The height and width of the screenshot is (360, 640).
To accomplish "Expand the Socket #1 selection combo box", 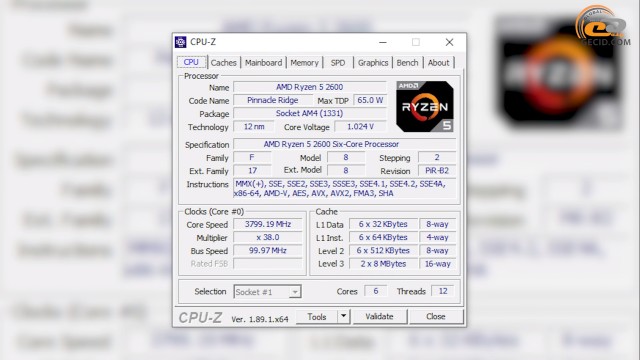I will [x=267, y=292].
